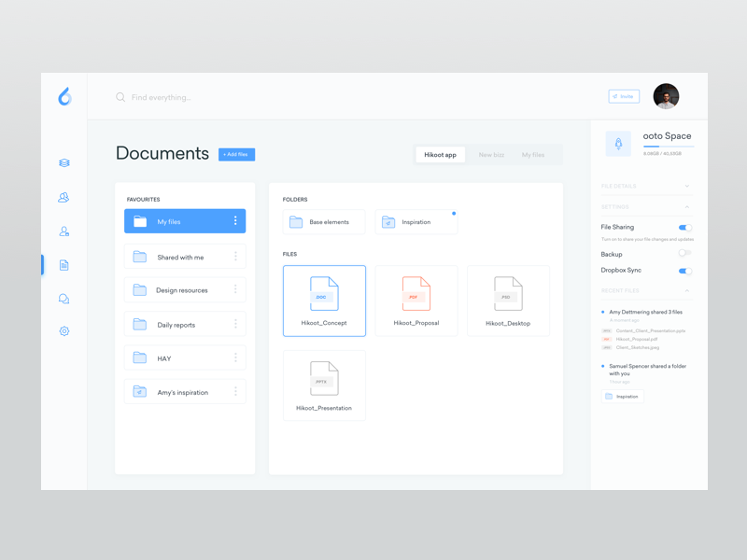The height and width of the screenshot is (560, 747).
Task: Collapse the Settings section chevron
Action: pos(687,207)
